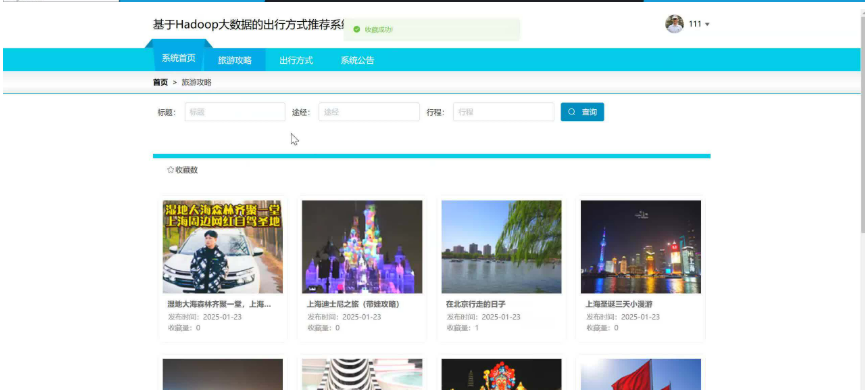This screenshot has width=865, height=390.
Task: Click publish date under 上海圣诞三天小漫游
Action: pos(622,317)
